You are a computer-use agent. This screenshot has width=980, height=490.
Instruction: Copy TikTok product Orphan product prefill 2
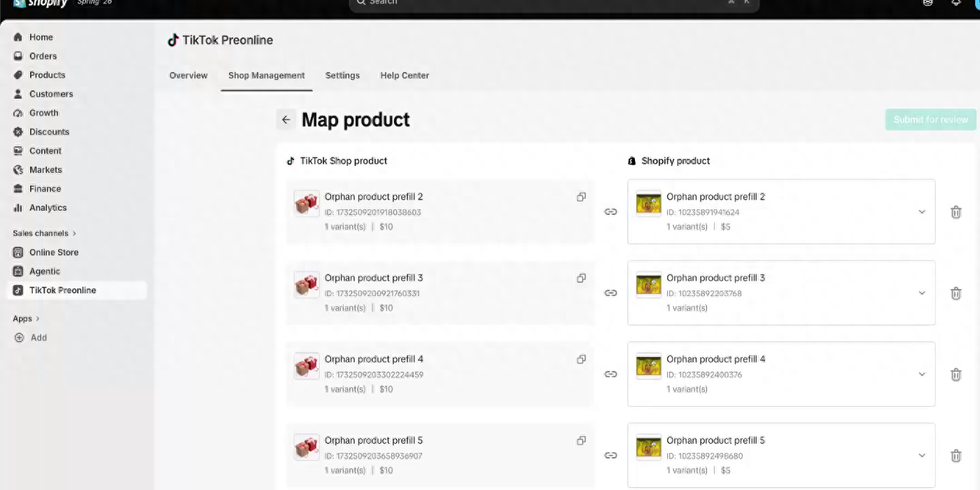click(581, 197)
